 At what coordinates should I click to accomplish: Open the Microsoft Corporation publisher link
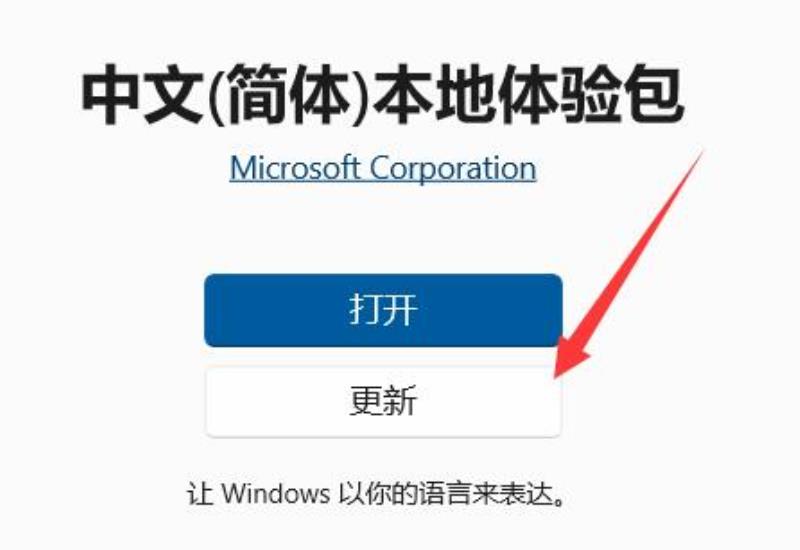383,168
